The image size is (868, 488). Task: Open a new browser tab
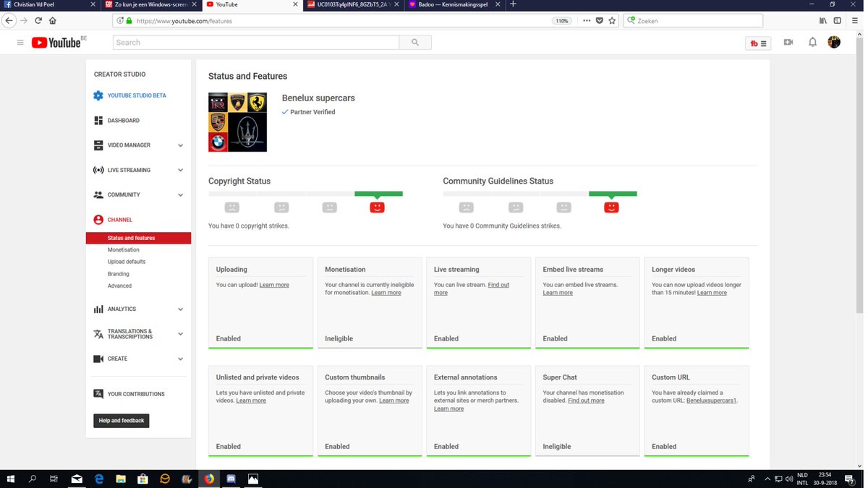point(513,4)
